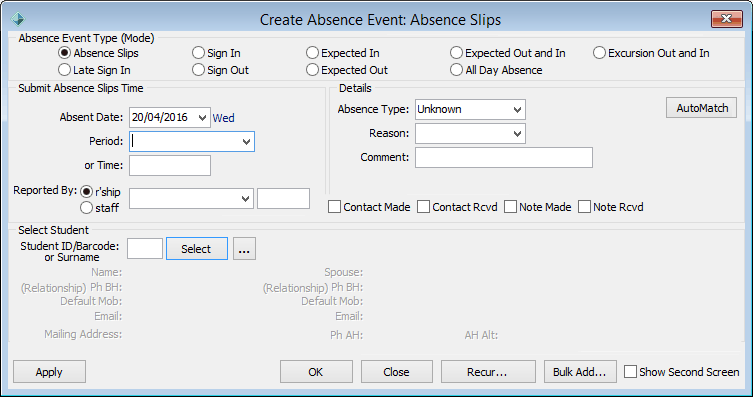
Task: Click the Select student button
Action: coord(197,249)
